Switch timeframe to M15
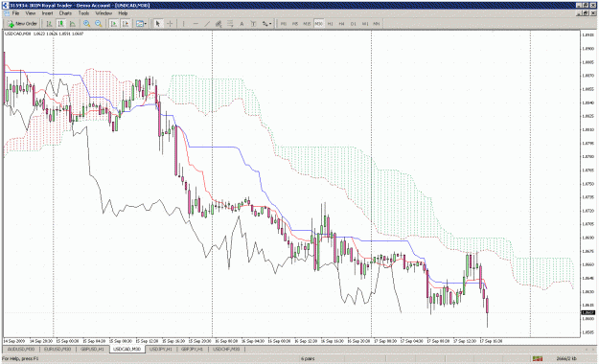The height and width of the screenshot is (364, 599). [307, 24]
